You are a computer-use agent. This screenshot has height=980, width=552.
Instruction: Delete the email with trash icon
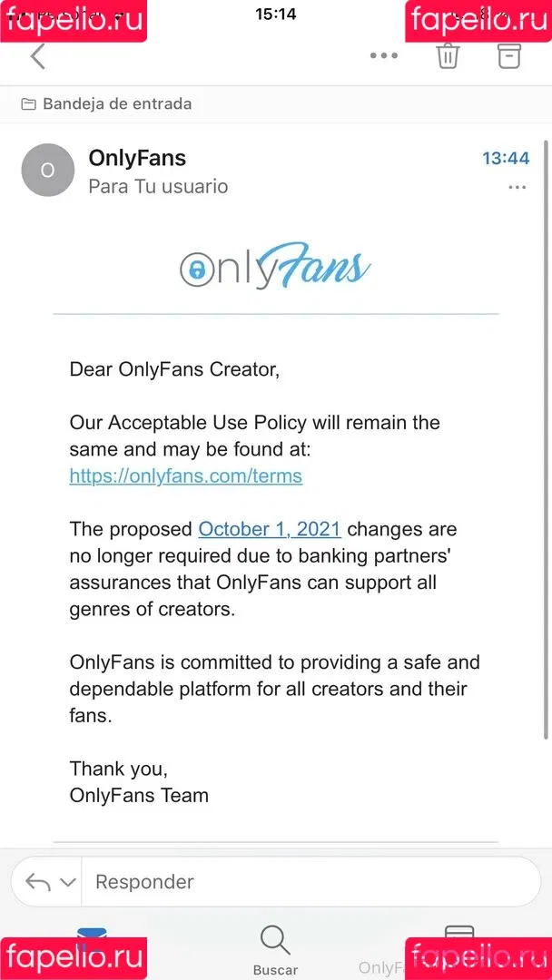point(448,55)
